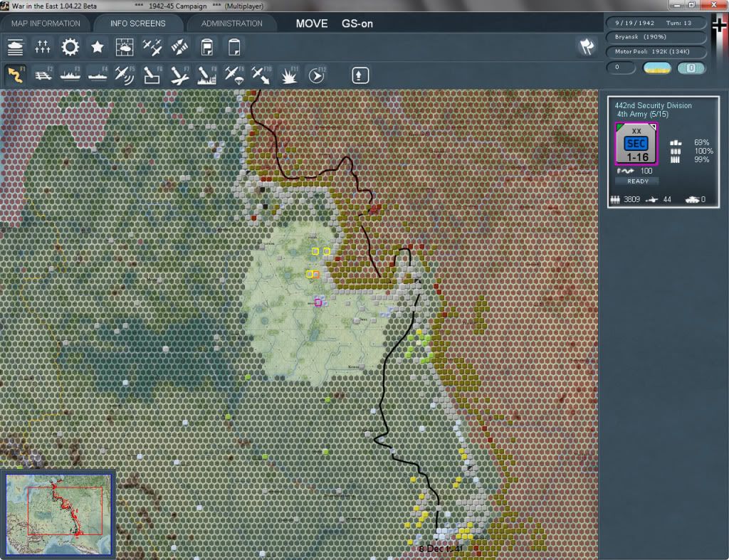Click the minimap overview thumbnail

[x=58, y=514]
